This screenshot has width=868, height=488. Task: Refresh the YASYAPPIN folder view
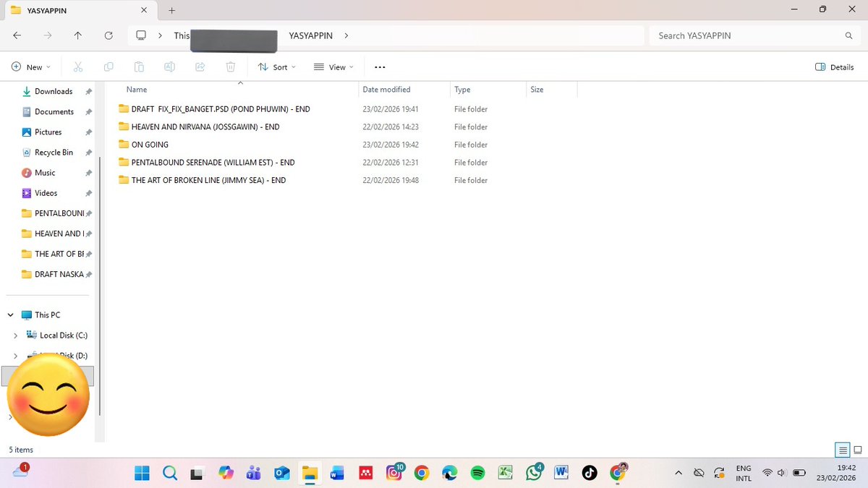109,35
